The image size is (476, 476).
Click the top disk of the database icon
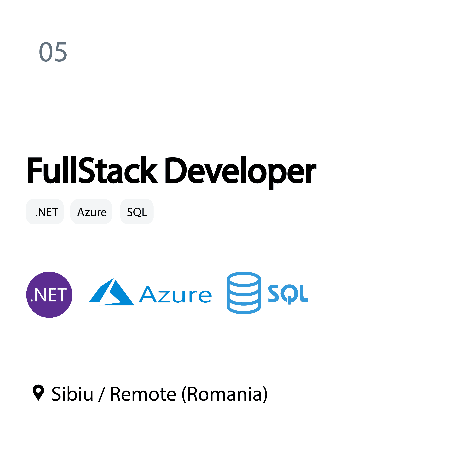pos(244,279)
